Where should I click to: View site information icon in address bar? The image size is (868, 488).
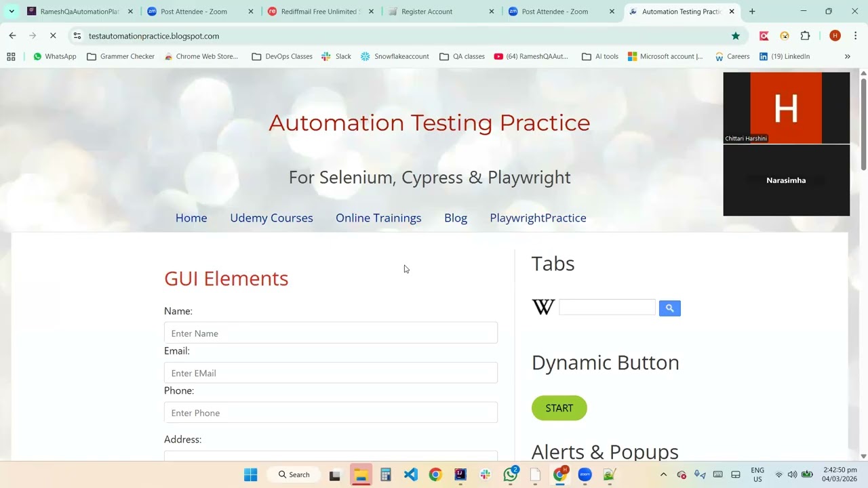pos(77,36)
